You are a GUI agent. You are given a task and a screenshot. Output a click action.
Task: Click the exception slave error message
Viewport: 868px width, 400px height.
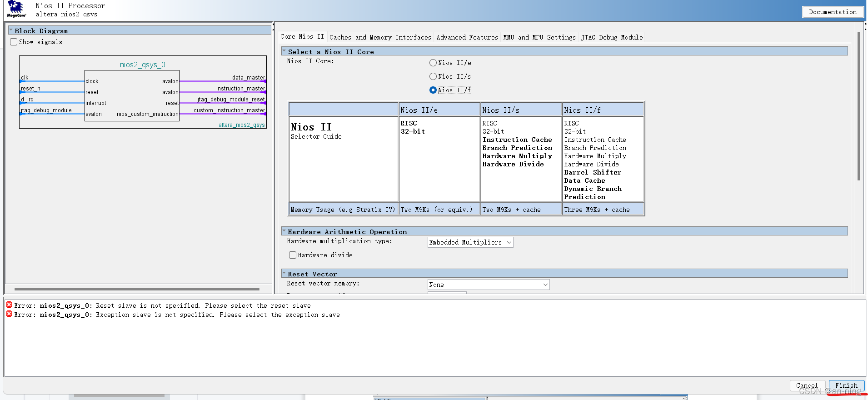pyautogui.click(x=177, y=315)
